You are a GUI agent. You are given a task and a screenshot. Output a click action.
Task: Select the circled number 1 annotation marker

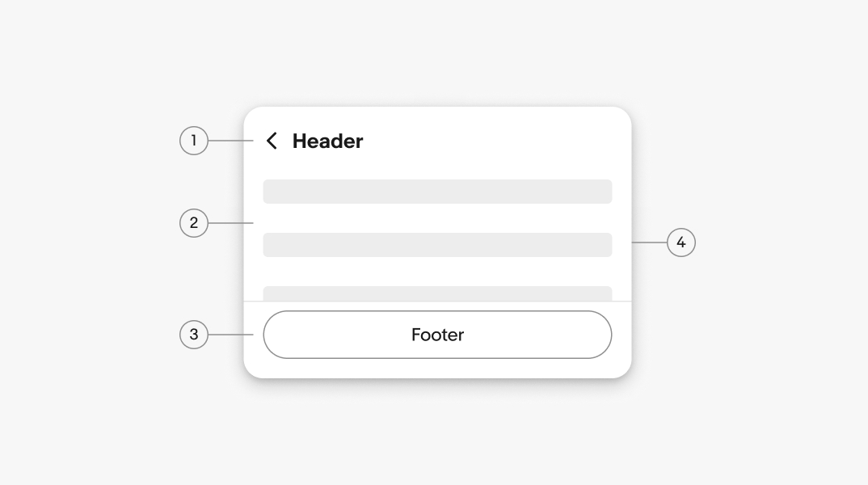194,141
